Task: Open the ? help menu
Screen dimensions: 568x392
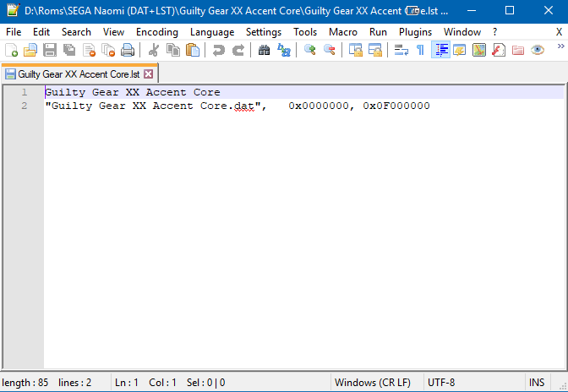Action: click(494, 32)
